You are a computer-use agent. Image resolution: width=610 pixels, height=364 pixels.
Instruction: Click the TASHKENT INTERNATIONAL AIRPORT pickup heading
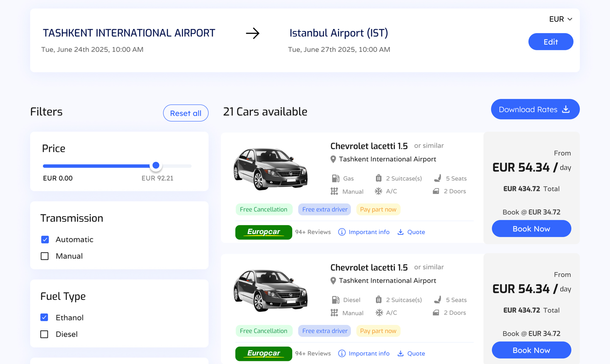point(129,33)
